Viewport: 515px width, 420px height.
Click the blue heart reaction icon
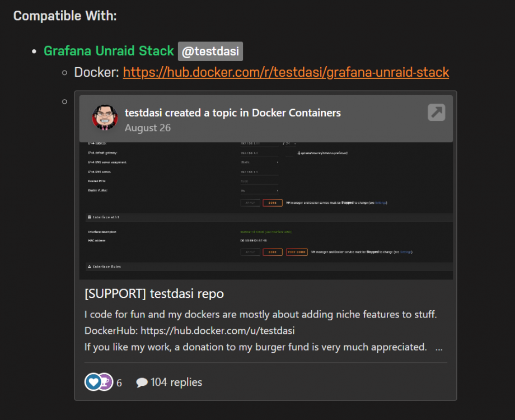[x=93, y=382]
